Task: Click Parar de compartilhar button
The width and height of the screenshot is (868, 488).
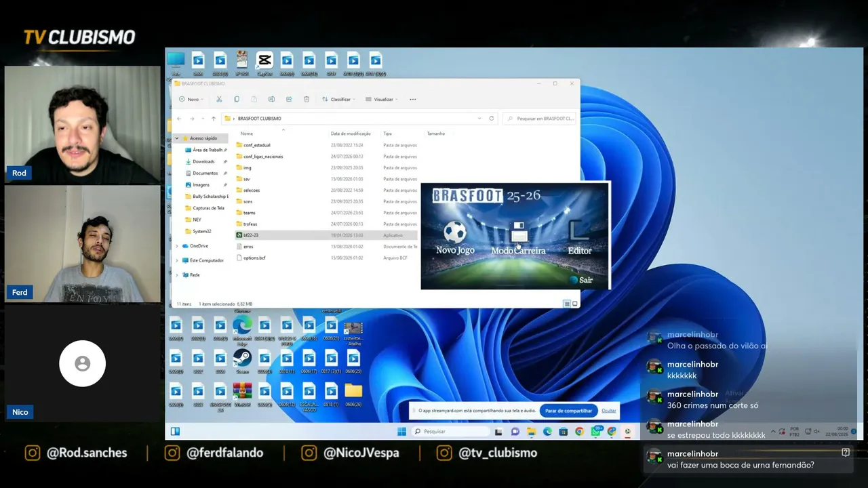Action: (x=568, y=411)
